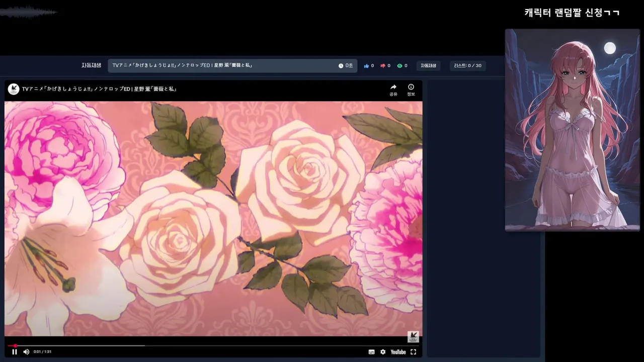Click the red thumbs-down dislike icon
The height and width of the screenshot is (362, 644).
(383, 66)
